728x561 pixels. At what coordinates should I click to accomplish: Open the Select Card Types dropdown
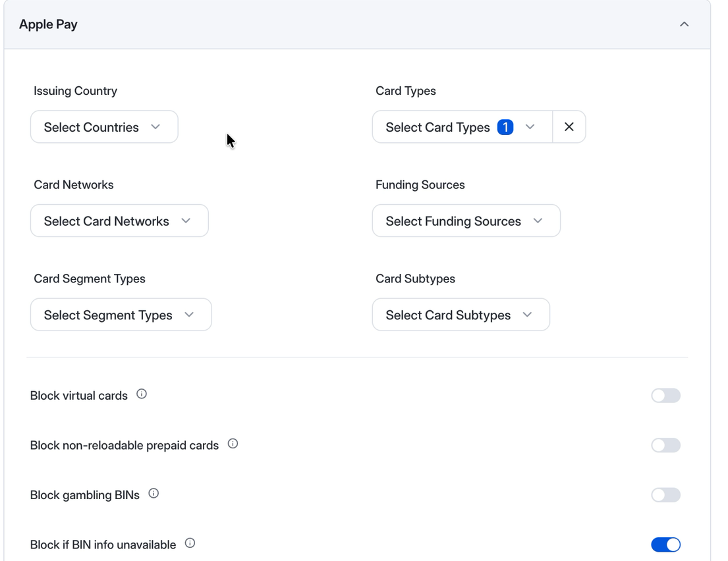point(462,126)
